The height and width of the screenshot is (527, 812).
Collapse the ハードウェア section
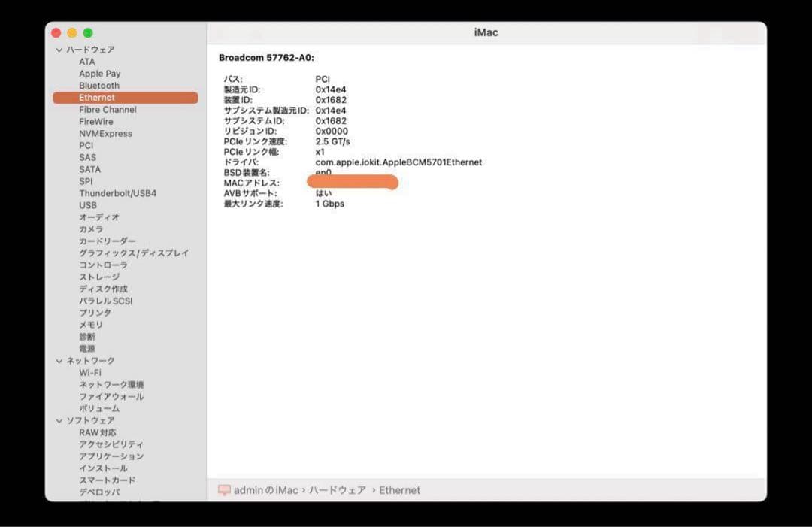[x=59, y=49]
